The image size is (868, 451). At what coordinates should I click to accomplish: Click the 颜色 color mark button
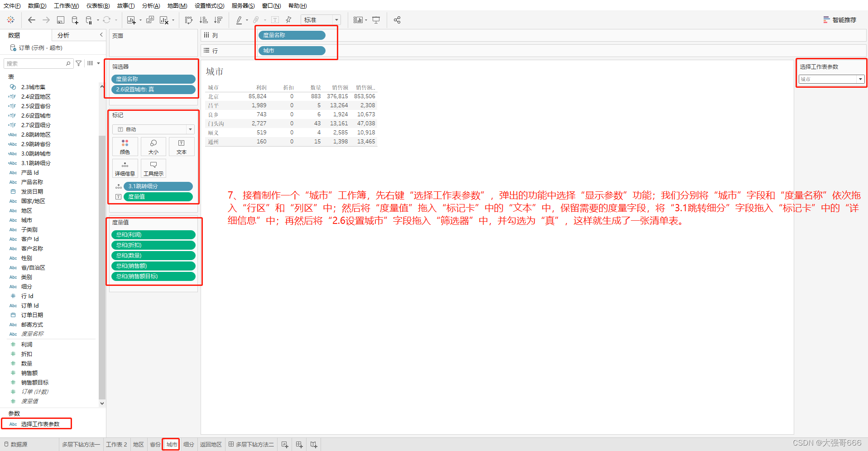[x=125, y=147]
